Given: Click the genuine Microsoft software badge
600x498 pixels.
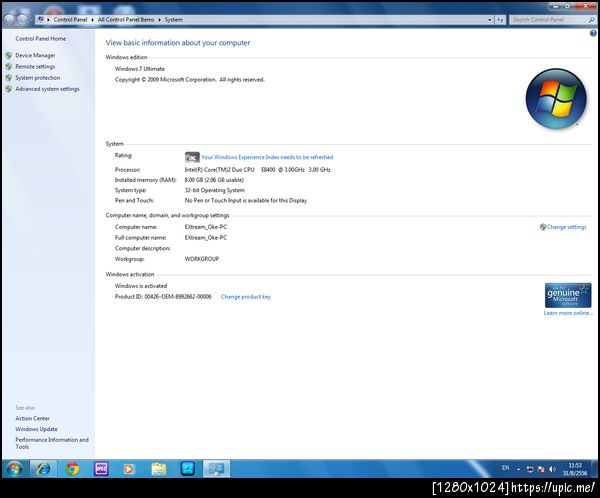Looking at the screenshot, I should (x=568, y=295).
